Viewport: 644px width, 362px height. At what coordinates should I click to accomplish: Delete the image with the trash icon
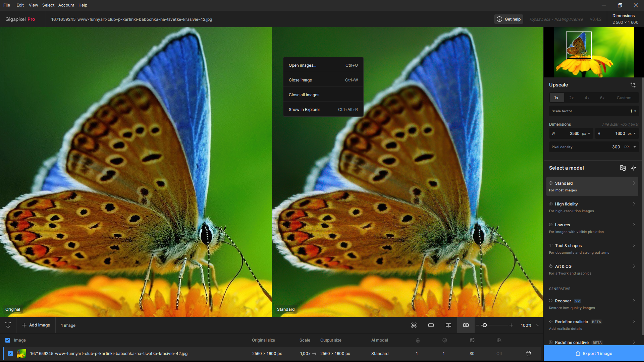coord(529,354)
